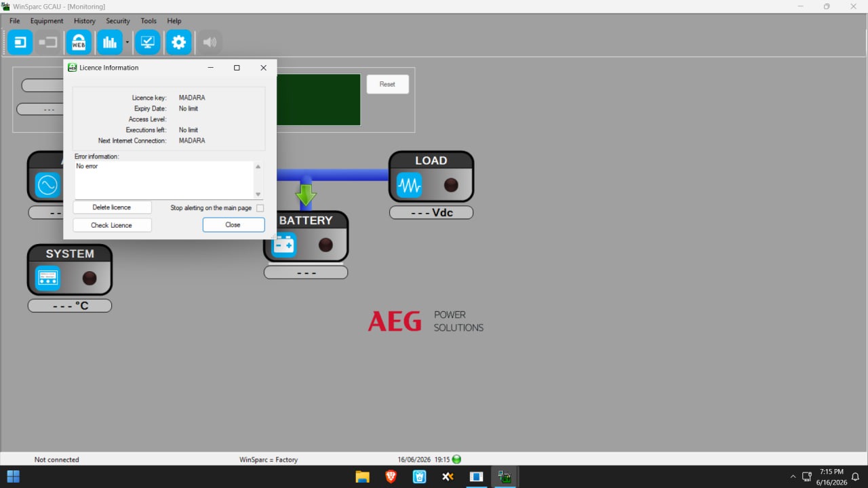
Task: Click the LOAD panel title
Action: [x=431, y=161]
